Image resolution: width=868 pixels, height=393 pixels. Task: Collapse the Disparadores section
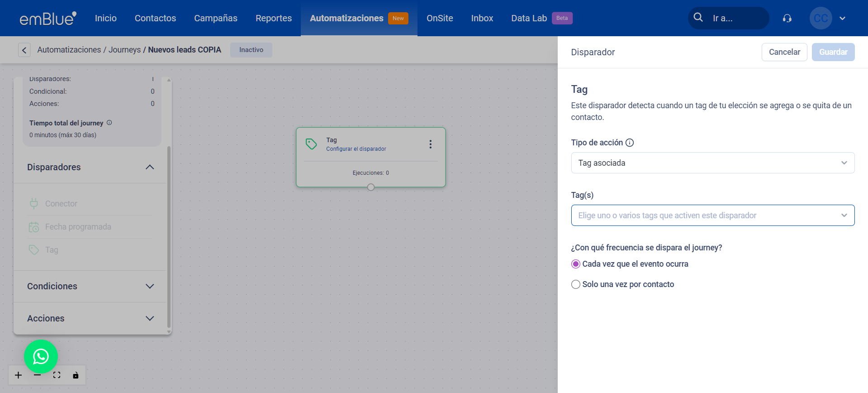pos(150,167)
